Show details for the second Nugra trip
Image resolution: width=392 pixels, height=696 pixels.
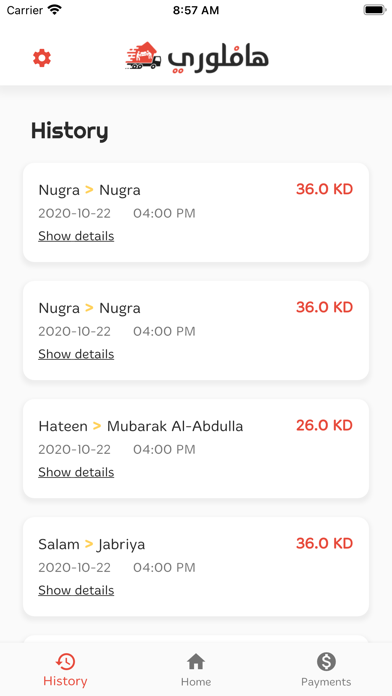(76, 354)
